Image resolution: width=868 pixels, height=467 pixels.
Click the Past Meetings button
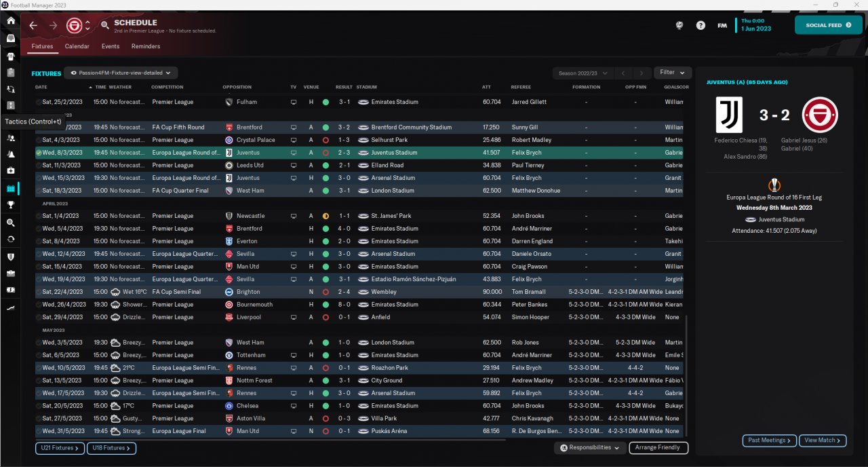click(x=770, y=441)
